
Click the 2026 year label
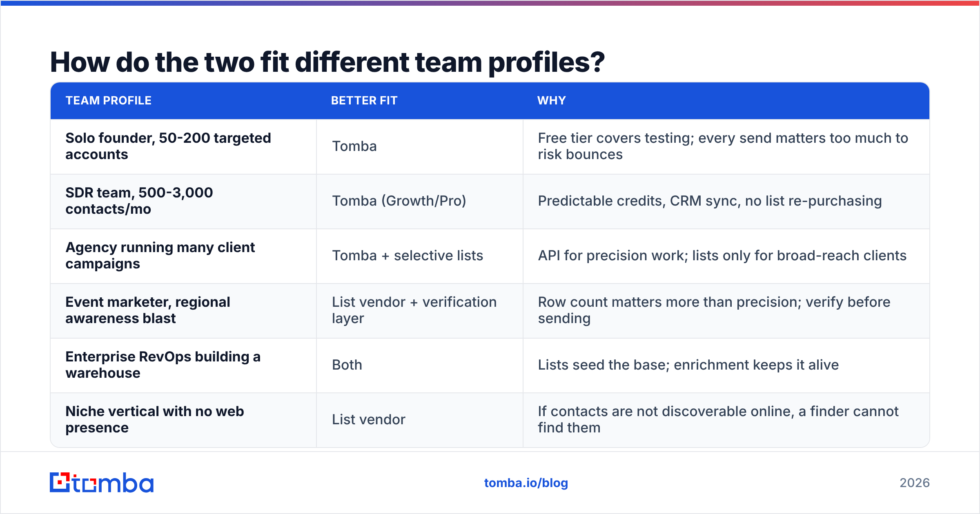click(915, 483)
